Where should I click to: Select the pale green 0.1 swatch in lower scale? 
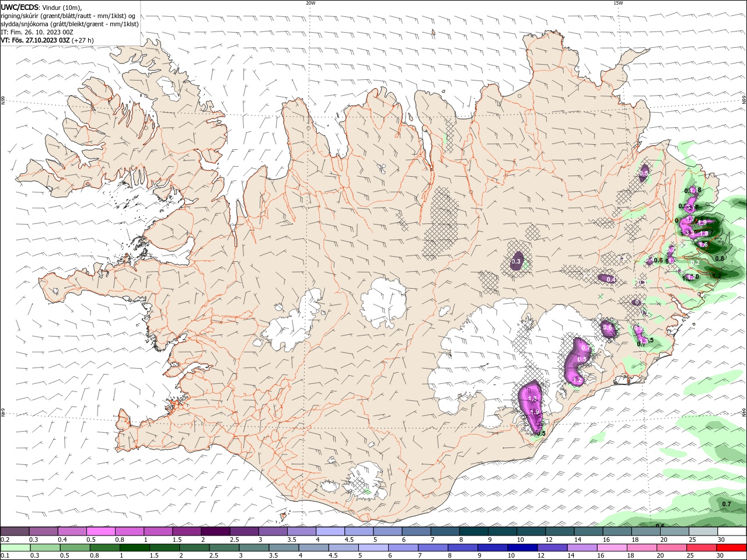tap(15, 548)
